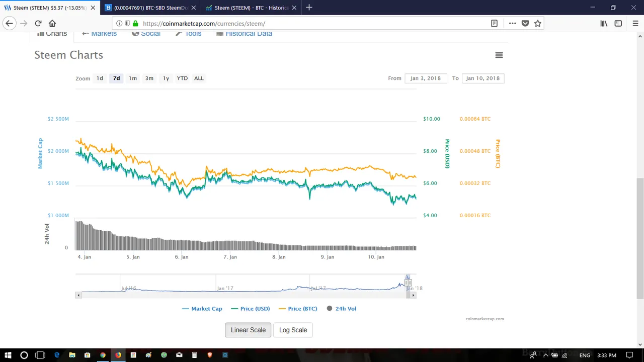Set chart zoom to 1d
The width and height of the screenshot is (644, 362).
(100, 78)
